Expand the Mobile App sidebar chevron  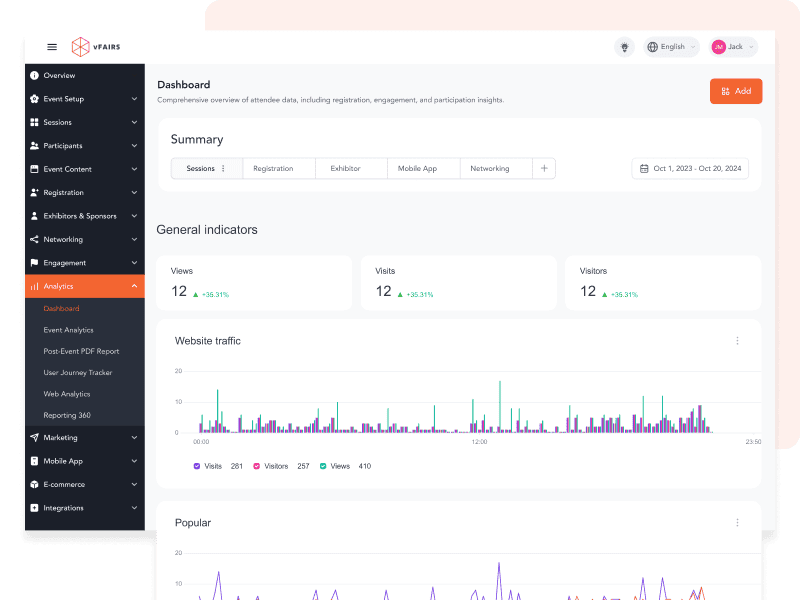[x=134, y=461]
